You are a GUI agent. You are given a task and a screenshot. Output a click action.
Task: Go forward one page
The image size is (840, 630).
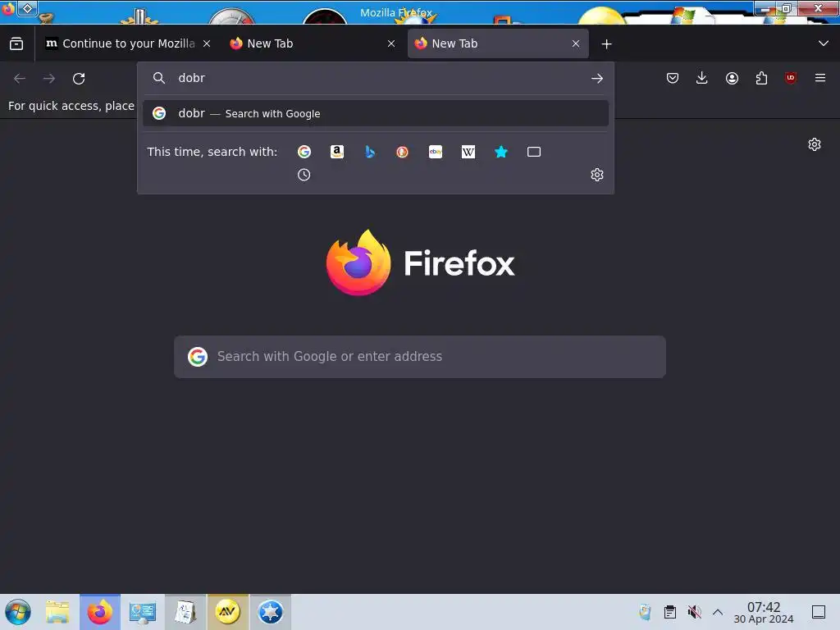(x=49, y=79)
